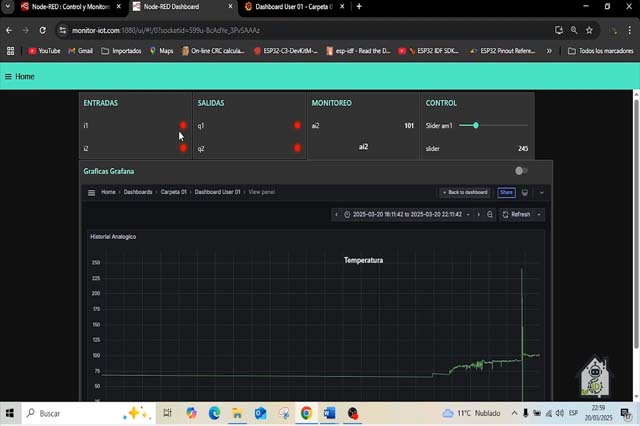
Task: Toggle the q1 output switch
Action: [x=297, y=126]
